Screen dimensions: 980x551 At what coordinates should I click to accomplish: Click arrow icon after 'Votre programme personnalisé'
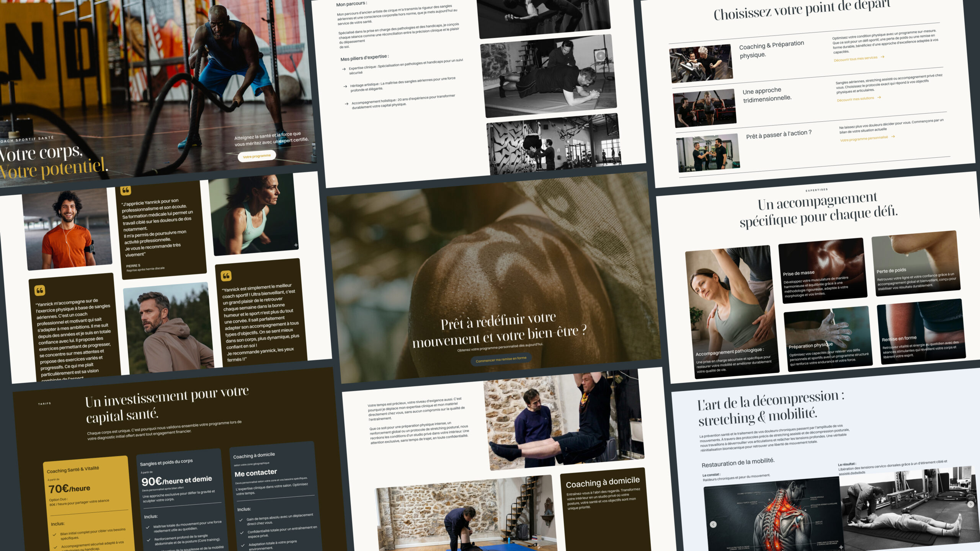893,136
